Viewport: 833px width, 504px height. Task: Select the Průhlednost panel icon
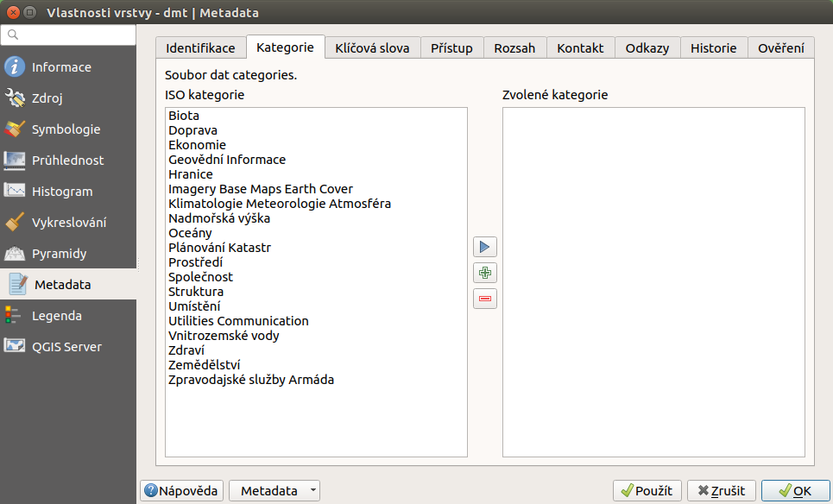click(x=15, y=161)
